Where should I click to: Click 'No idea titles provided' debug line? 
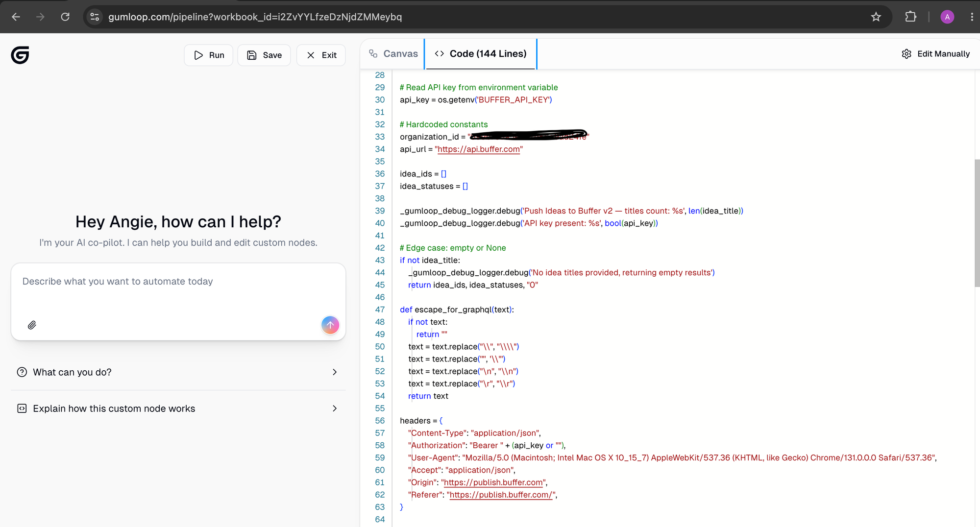[562, 272]
